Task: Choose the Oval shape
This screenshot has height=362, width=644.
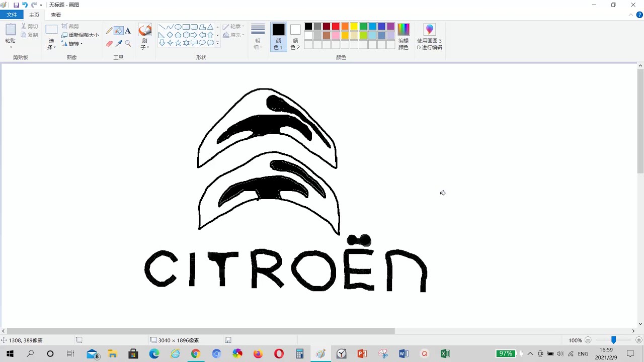Action: [178, 27]
